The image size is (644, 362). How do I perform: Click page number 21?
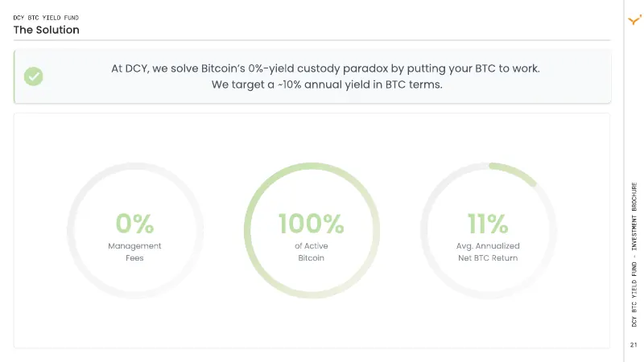coord(634,345)
